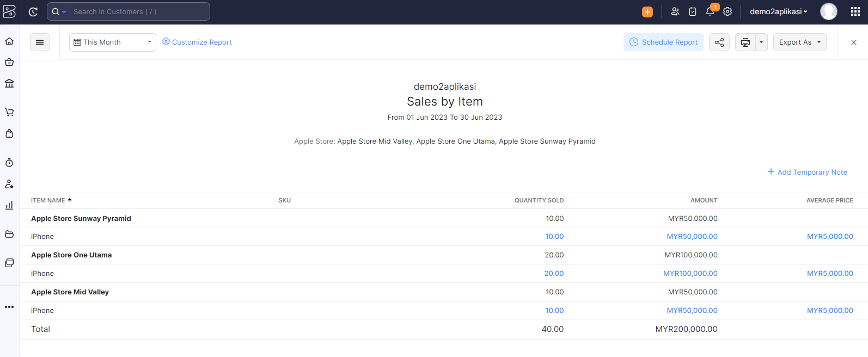Open the This Month date range dropdown

tap(113, 42)
